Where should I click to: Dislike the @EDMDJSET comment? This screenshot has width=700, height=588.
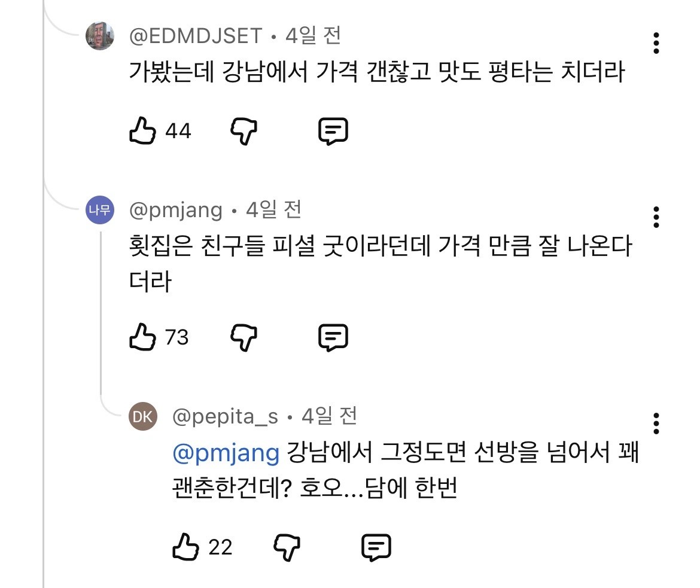244,131
